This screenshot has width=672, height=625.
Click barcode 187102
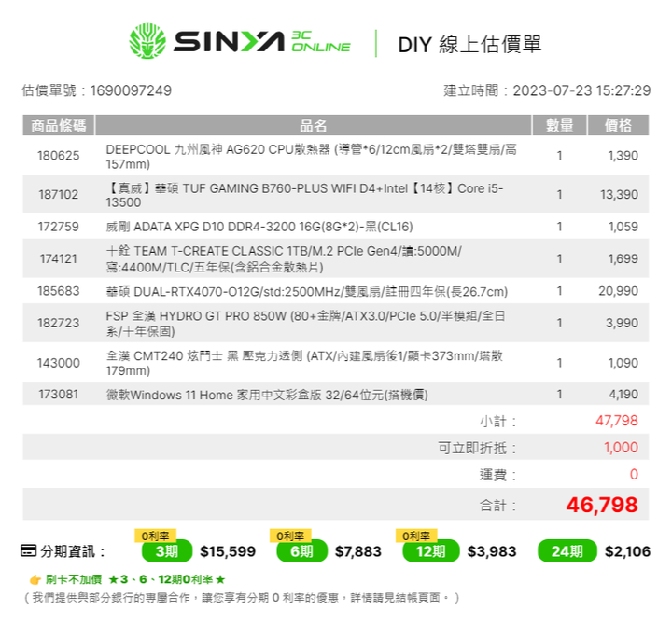click(58, 194)
